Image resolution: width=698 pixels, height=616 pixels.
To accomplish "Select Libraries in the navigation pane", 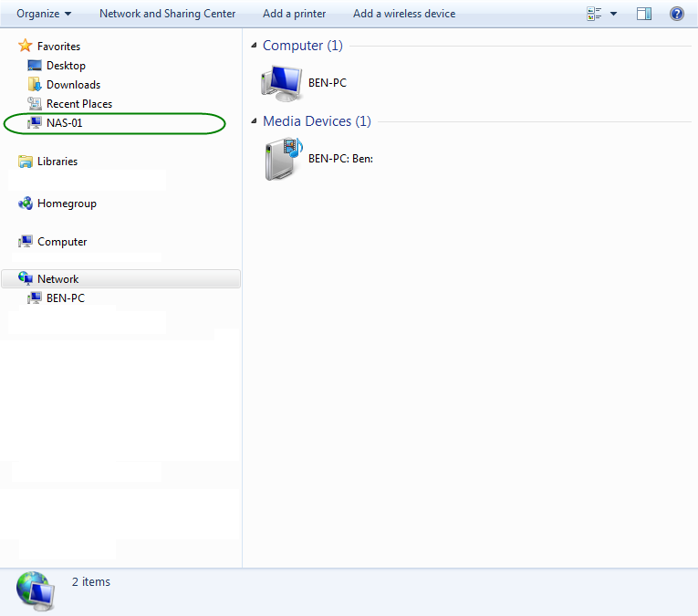I will click(57, 162).
